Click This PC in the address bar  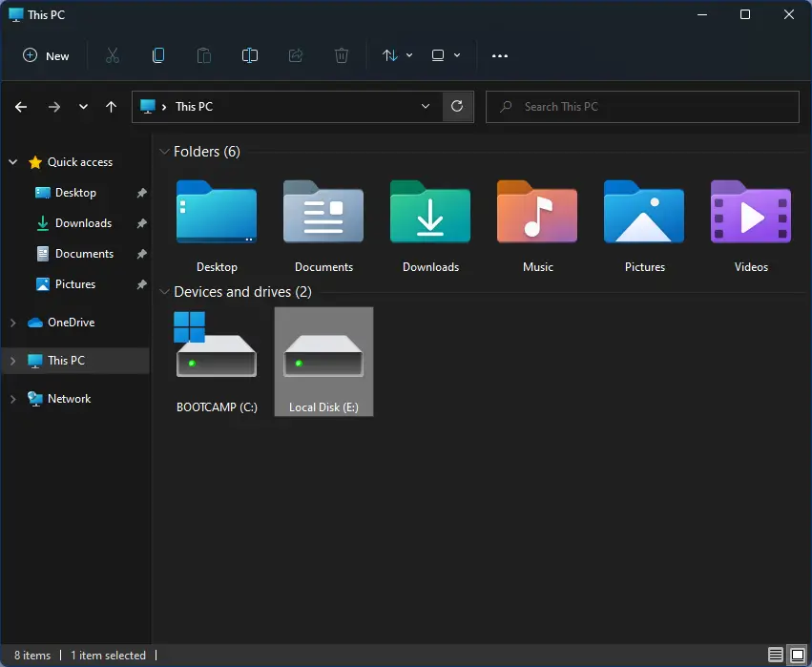(x=195, y=107)
